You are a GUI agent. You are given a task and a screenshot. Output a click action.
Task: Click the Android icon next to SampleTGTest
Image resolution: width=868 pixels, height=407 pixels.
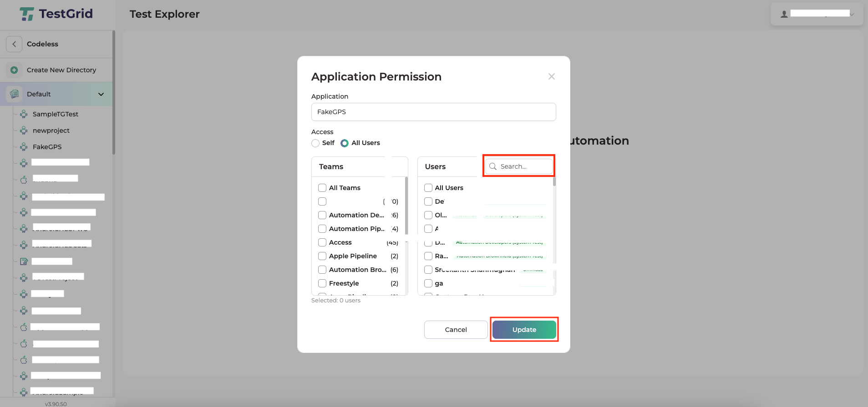(x=24, y=114)
